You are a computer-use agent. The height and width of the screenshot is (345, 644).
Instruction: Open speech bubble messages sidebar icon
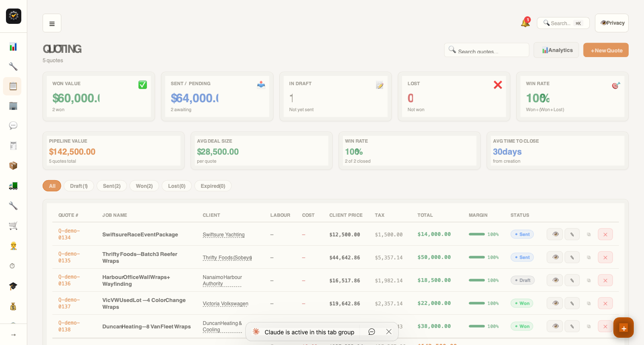[x=13, y=126]
